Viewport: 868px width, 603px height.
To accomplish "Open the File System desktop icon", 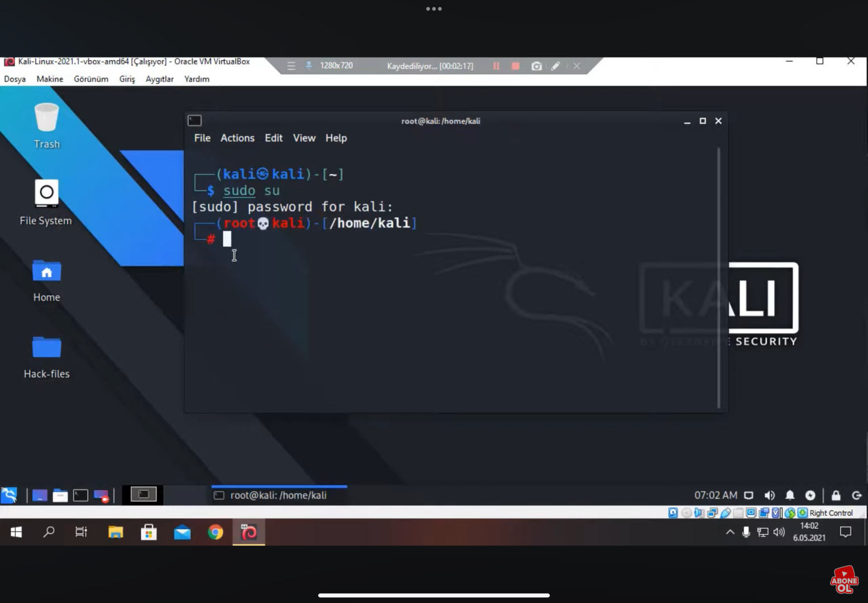I will pyautogui.click(x=46, y=202).
